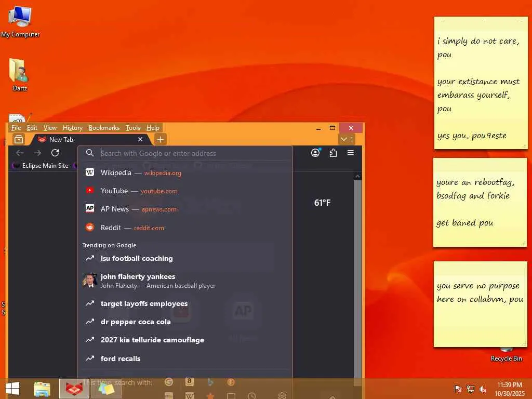
Task: Click the scrollbar up arrow in browser
Action: tap(357, 177)
